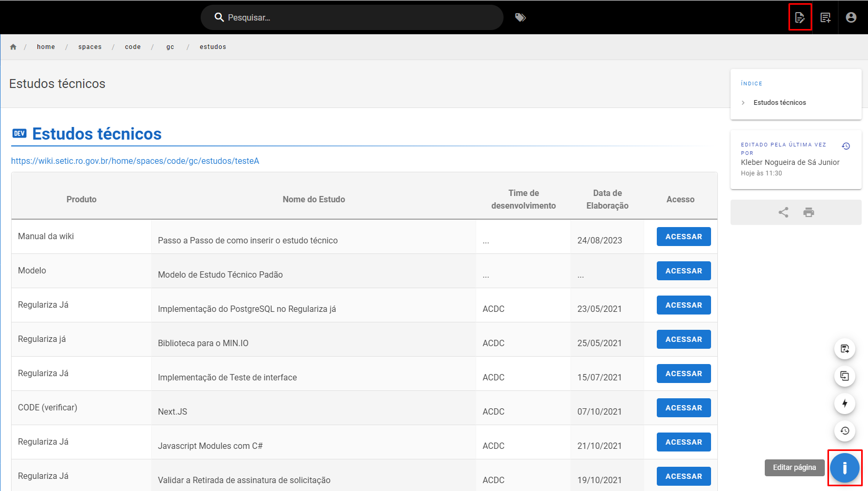Click the new page icon in header
Viewport: 868px width, 491px height.
(x=825, y=17)
